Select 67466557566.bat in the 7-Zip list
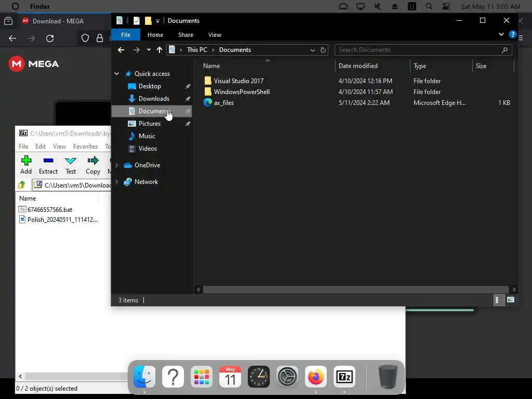Screen dimensions: 532x399 click(46, 210)
